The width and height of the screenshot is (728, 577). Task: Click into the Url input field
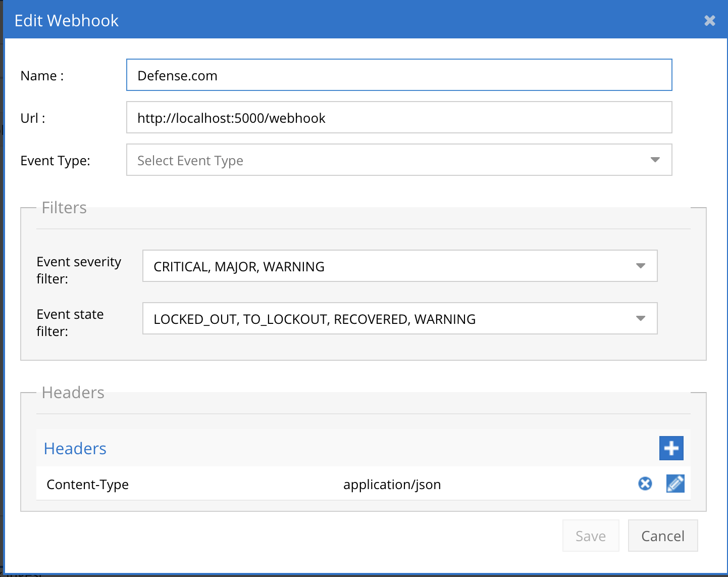[399, 118]
